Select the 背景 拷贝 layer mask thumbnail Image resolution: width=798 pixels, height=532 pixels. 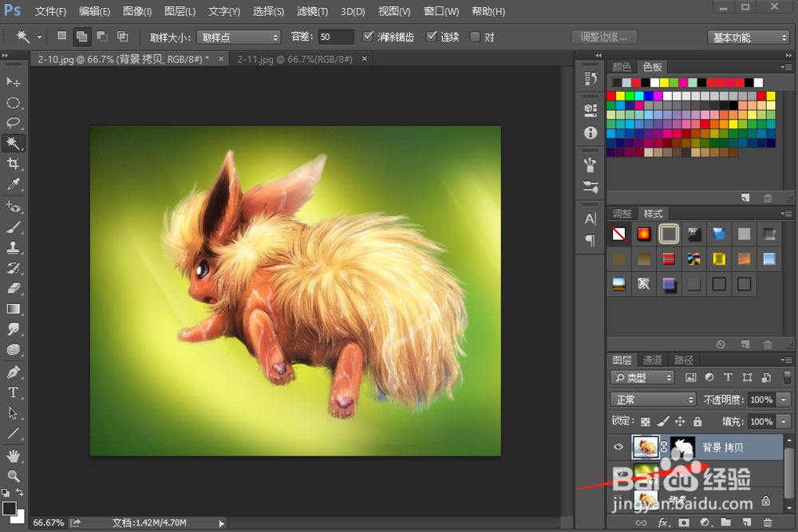682,447
